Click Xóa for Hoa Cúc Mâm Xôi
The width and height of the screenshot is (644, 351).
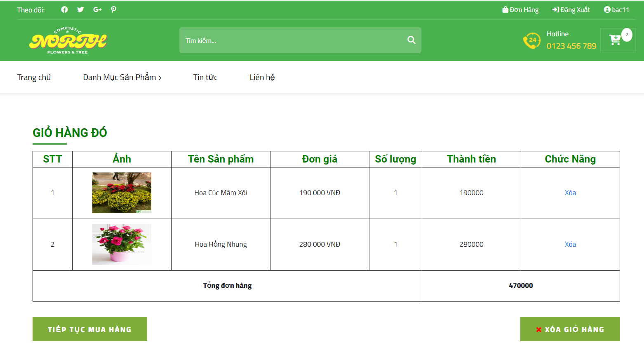point(570,193)
